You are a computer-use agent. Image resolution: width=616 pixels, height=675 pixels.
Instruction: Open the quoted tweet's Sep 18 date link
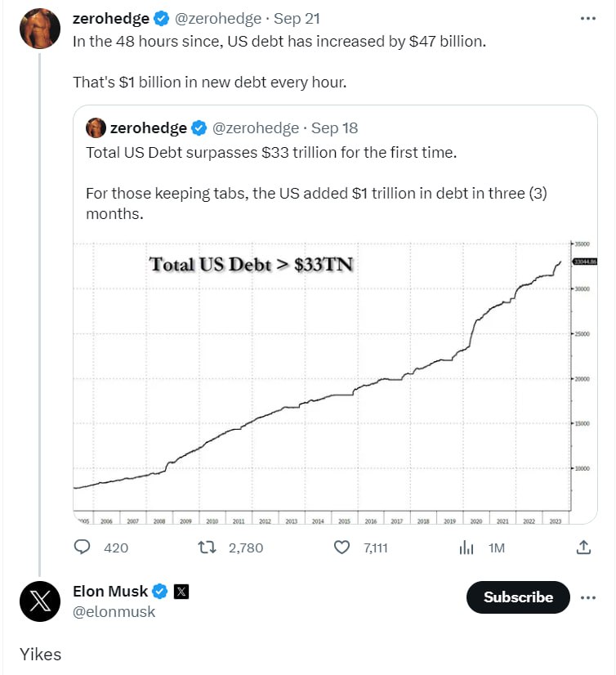(x=334, y=128)
